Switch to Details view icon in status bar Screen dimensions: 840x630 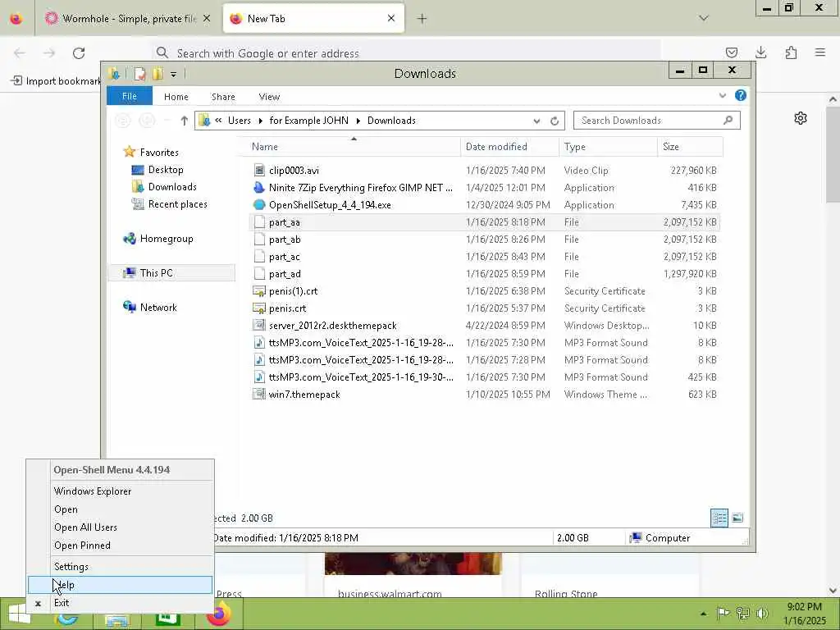(x=719, y=518)
